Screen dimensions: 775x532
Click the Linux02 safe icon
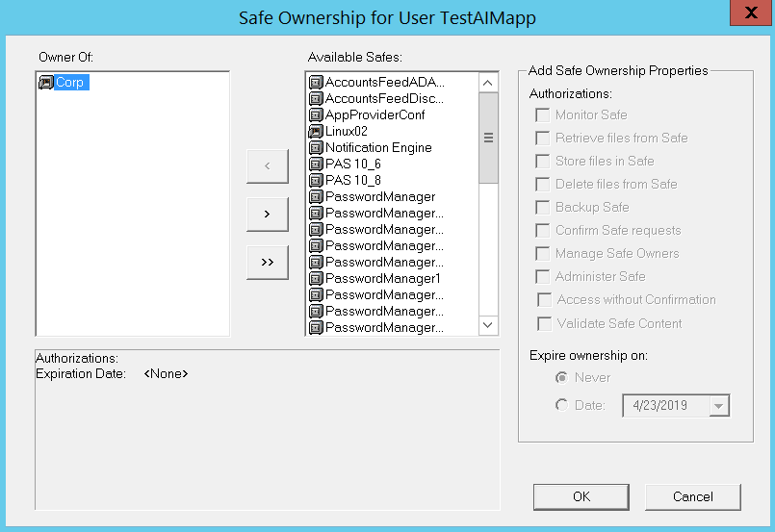point(315,132)
